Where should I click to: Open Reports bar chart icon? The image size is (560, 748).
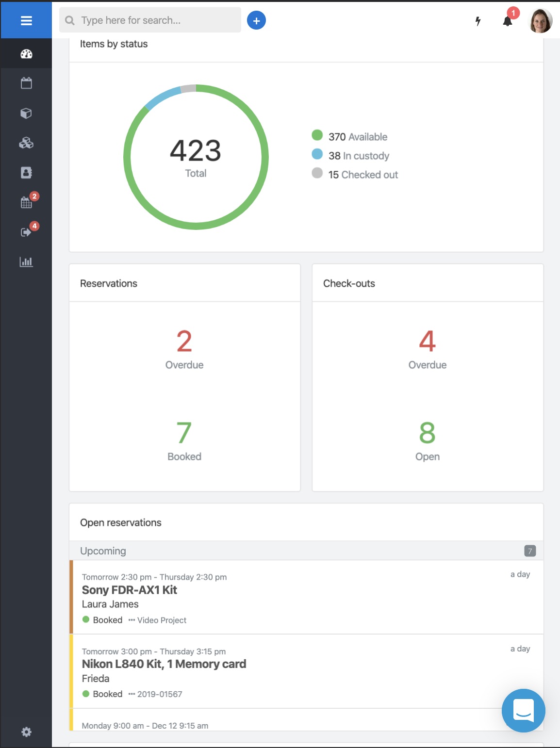26,262
